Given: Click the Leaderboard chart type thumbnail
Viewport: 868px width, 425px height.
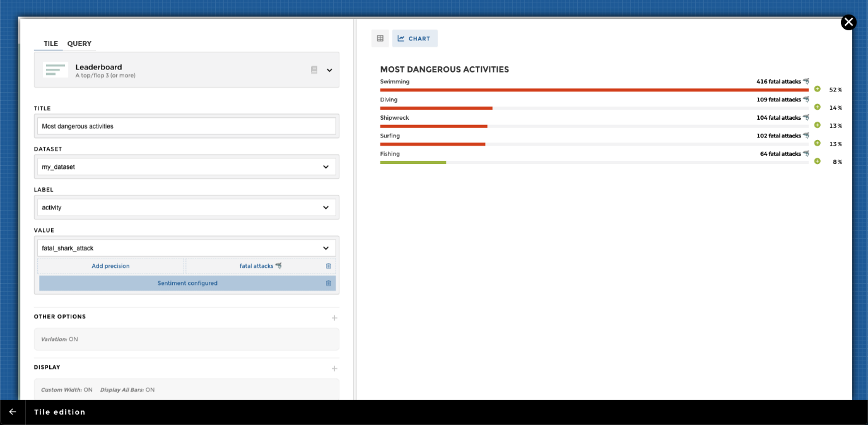Looking at the screenshot, I should coord(56,70).
